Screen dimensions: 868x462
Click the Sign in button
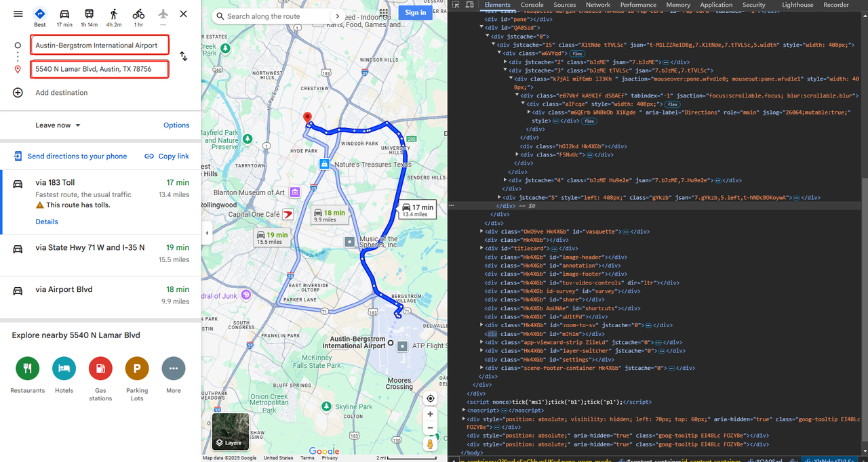point(415,13)
